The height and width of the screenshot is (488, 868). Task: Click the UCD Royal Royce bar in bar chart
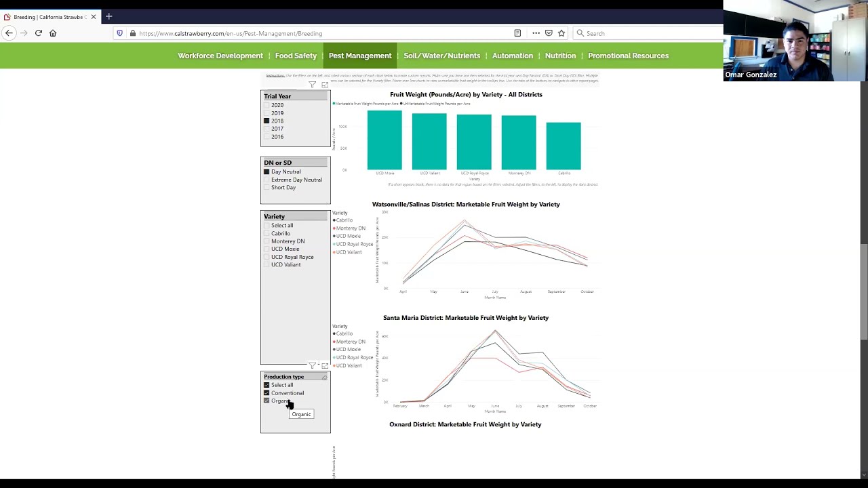(x=474, y=142)
